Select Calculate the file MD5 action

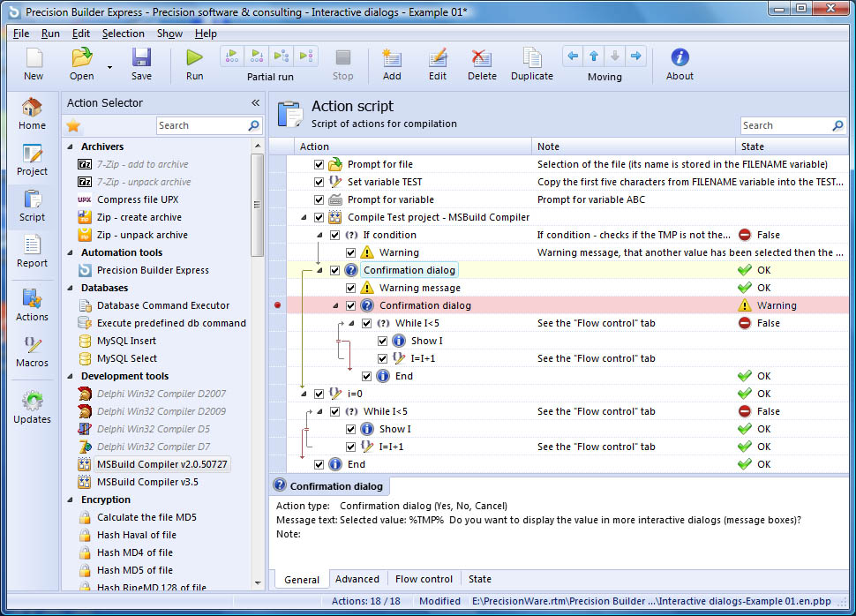[x=146, y=517]
